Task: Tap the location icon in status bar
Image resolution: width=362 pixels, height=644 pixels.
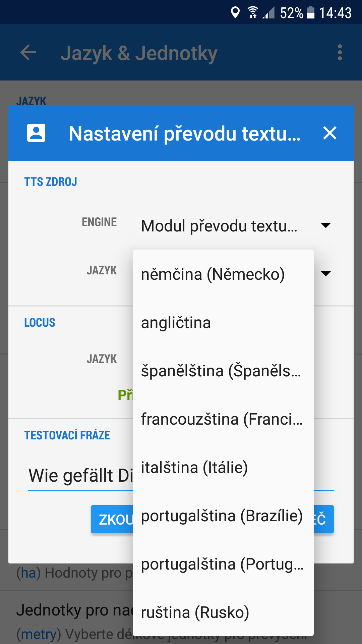Action: point(235,13)
